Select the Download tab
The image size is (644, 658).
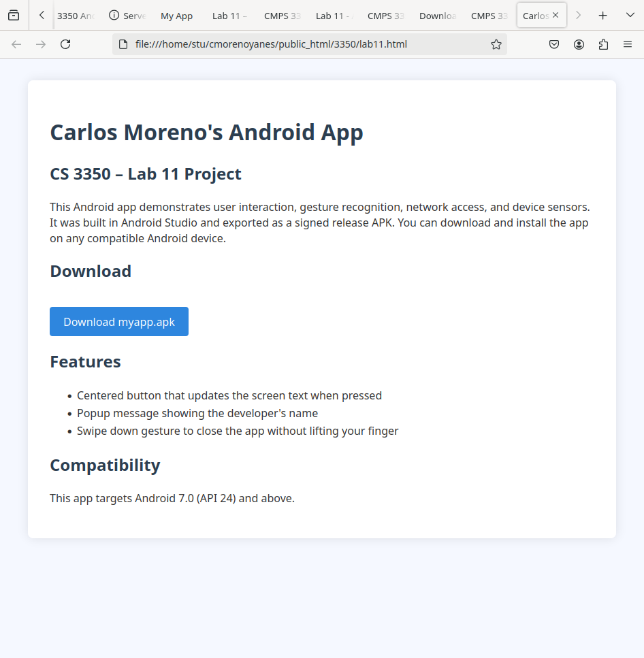click(x=437, y=16)
